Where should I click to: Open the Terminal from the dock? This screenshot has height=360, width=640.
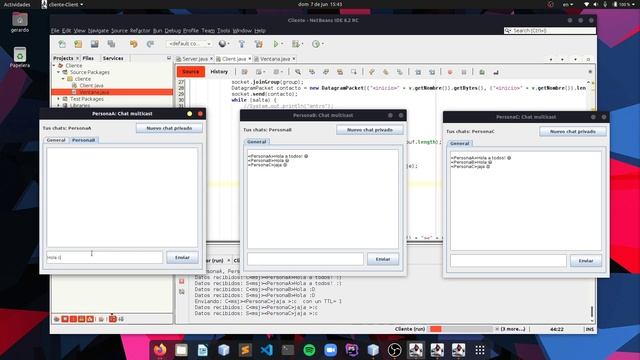coord(288,350)
